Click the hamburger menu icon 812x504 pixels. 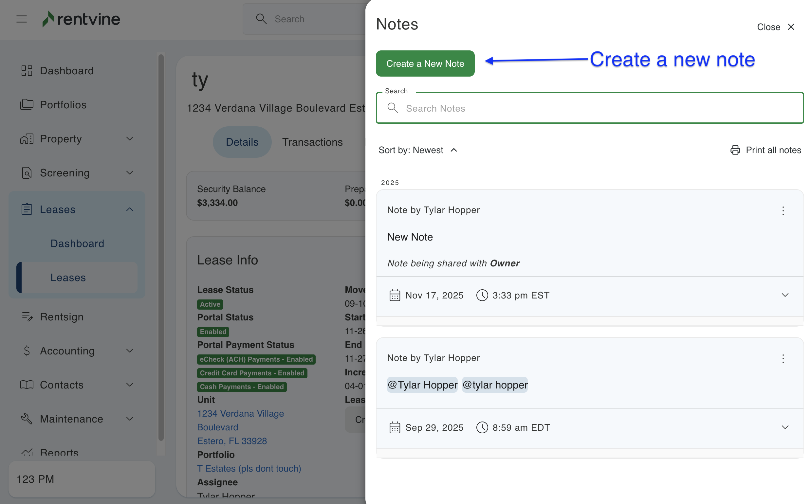(22, 19)
